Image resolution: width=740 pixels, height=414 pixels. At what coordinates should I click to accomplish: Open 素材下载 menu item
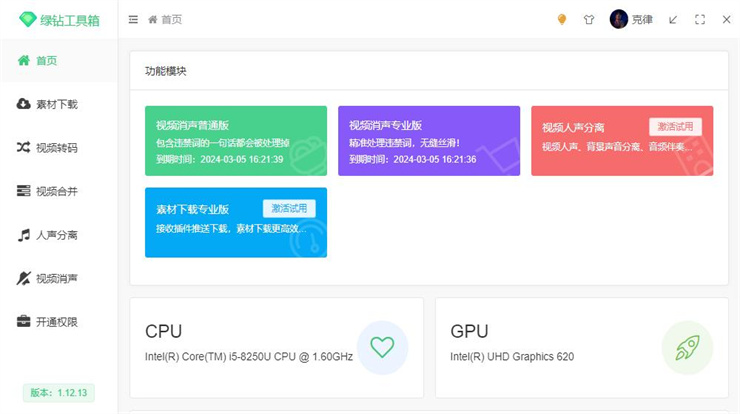coord(59,104)
